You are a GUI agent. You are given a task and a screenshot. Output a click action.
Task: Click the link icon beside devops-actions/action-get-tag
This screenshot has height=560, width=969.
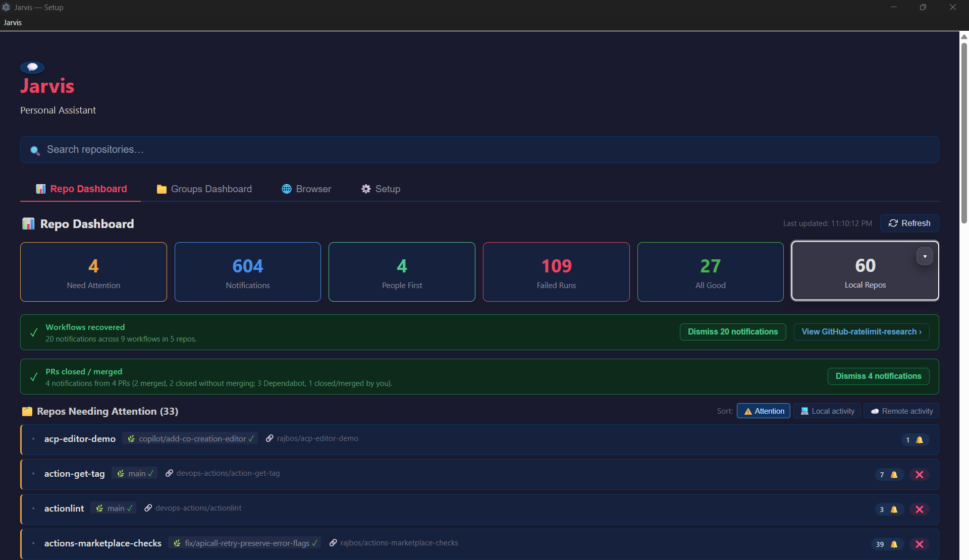click(x=169, y=473)
